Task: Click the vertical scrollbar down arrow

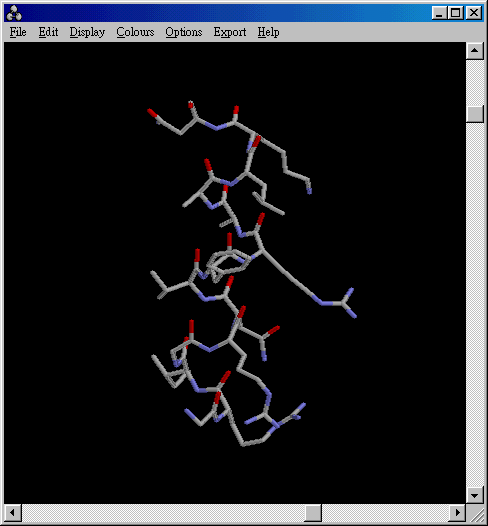Action: point(475,495)
